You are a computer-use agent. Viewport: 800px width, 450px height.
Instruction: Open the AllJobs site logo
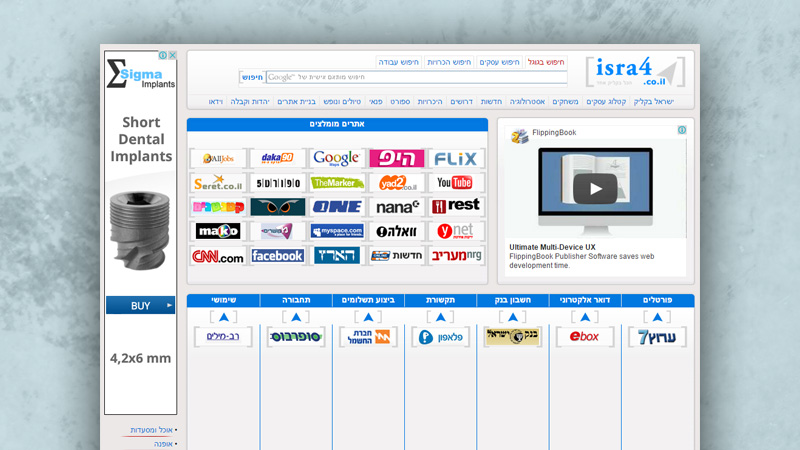218,159
